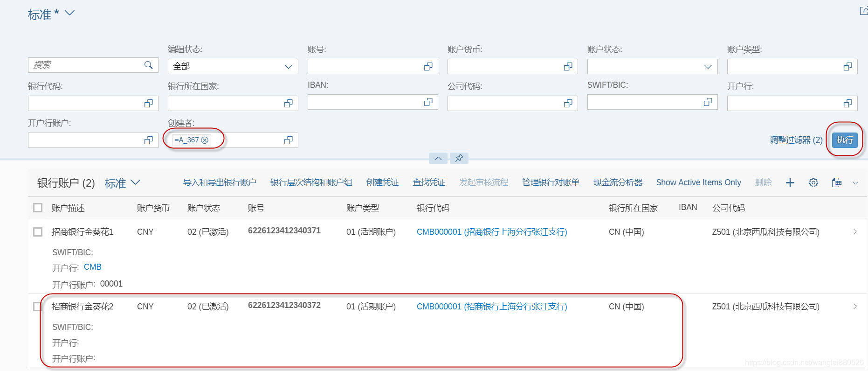Expand the table 标准 view dropdown
The image size is (868, 371).
(135, 182)
